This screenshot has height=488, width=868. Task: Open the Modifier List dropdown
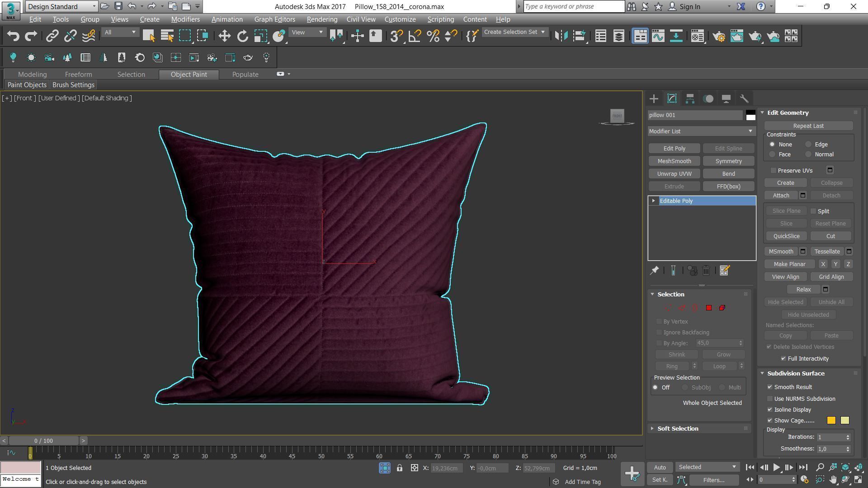701,131
